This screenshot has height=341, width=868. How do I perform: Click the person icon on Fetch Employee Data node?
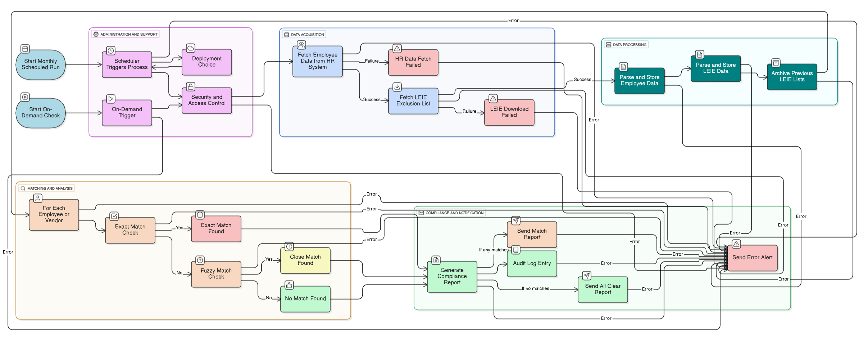point(301,44)
